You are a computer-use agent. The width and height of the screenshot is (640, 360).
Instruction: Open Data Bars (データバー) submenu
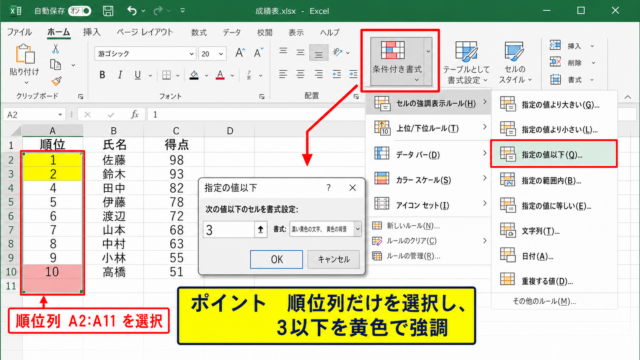[x=430, y=154]
